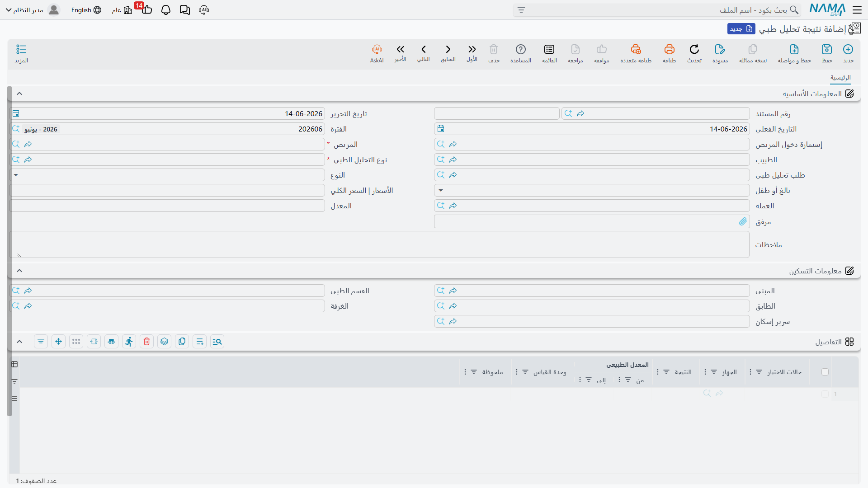
Task: Click the الفترة field showing 202606
Action: (167, 129)
